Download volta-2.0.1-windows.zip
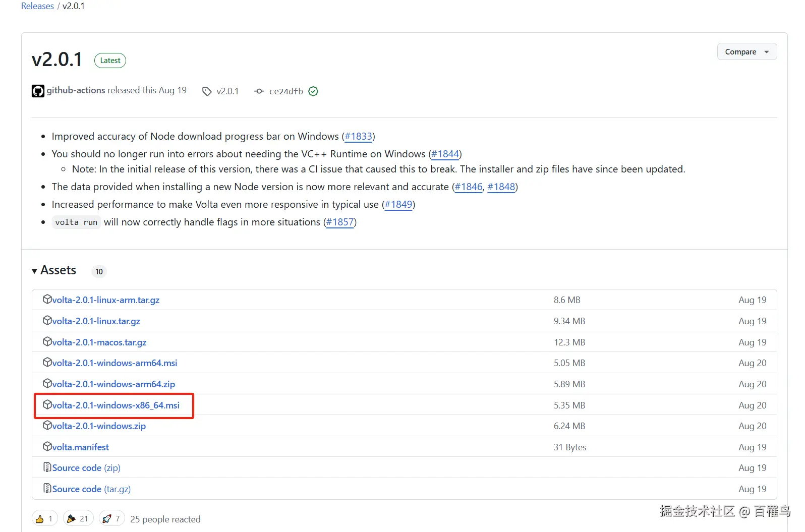 click(99, 426)
